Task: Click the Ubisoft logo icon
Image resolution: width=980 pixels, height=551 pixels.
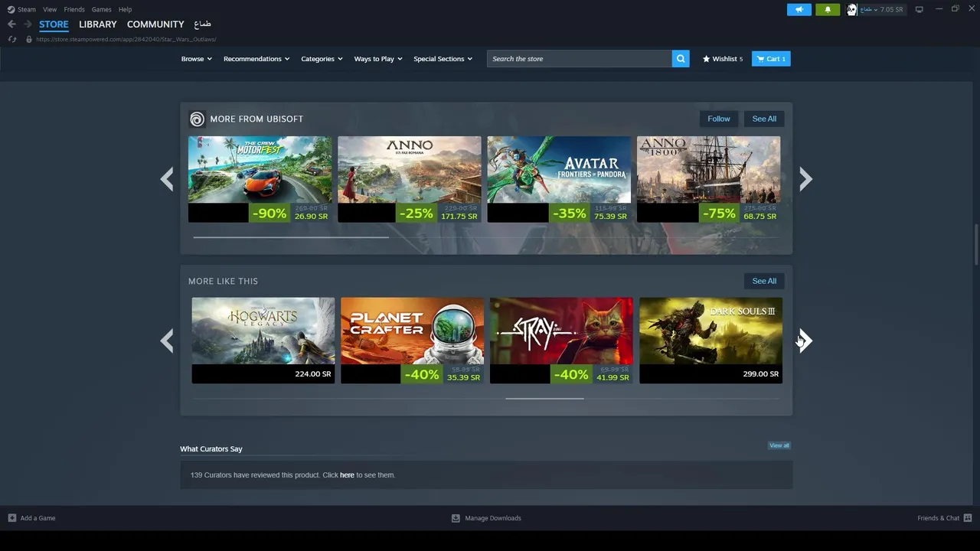Action: click(x=197, y=119)
